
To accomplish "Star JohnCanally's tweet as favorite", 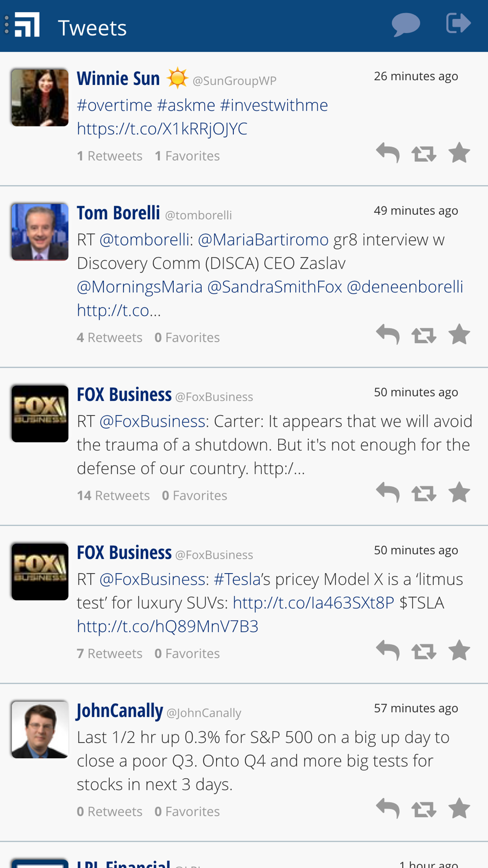I will [x=459, y=809].
